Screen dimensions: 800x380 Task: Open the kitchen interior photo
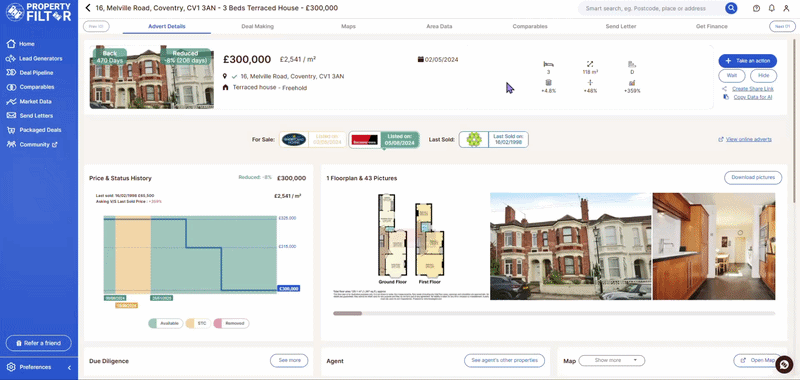pyautogui.click(x=714, y=246)
